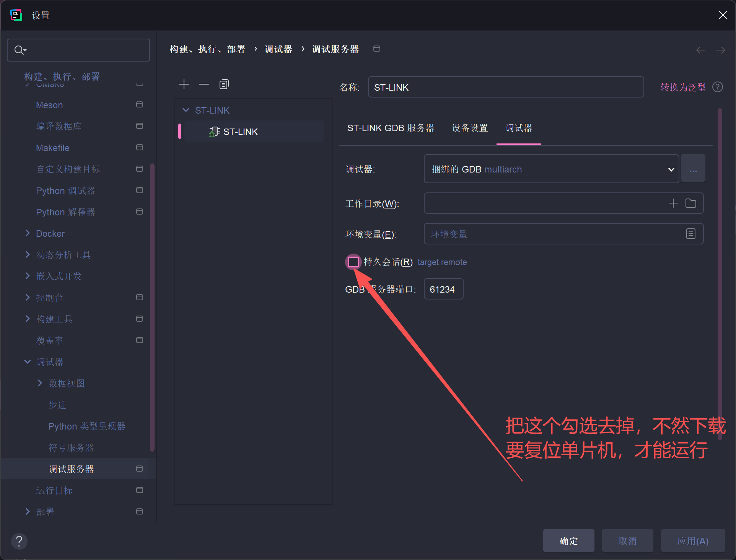Click the 环境变量 input field
736x560 pixels.
click(x=563, y=234)
